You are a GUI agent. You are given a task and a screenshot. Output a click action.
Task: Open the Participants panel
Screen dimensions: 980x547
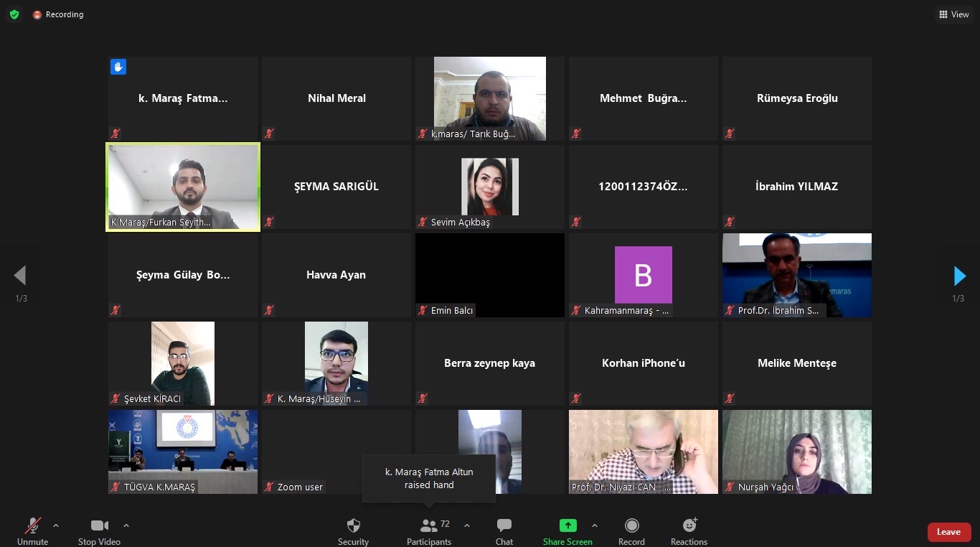pyautogui.click(x=429, y=526)
